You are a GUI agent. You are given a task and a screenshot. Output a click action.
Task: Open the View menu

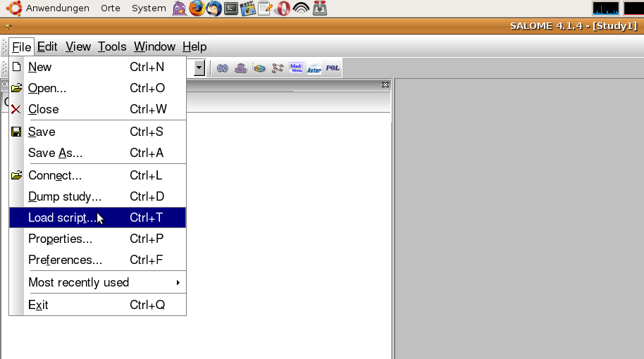pyautogui.click(x=78, y=46)
